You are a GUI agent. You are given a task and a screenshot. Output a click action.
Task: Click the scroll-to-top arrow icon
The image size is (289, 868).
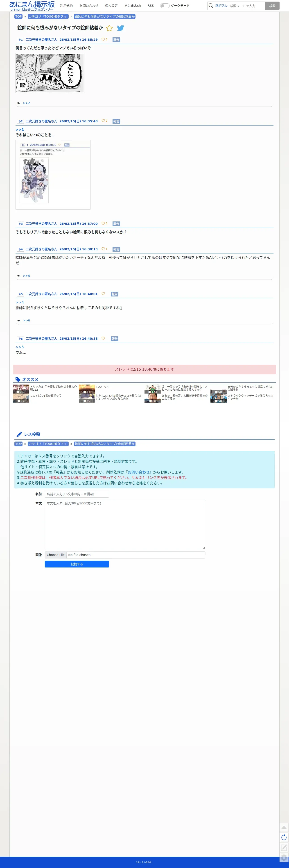click(x=284, y=827)
